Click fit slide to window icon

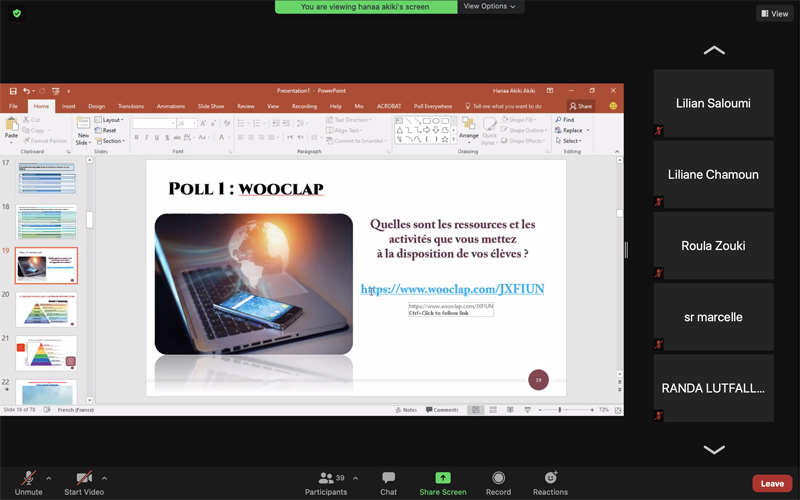click(x=618, y=410)
